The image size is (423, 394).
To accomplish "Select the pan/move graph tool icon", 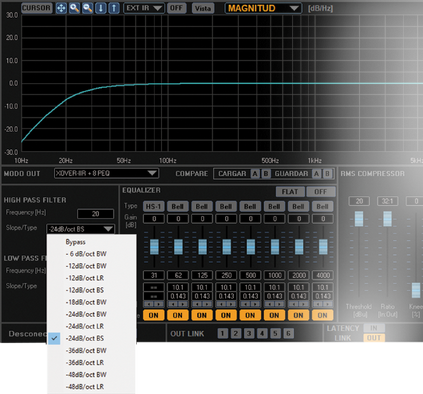I will point(61,8).
